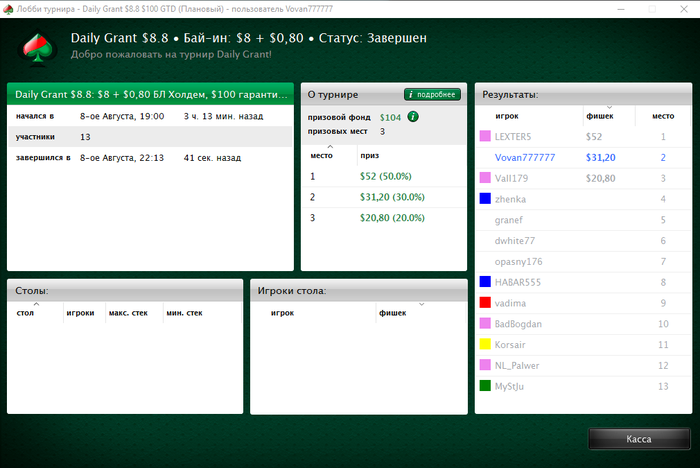Click the yellow color tag next to Korsair

(x=485, y=344)
